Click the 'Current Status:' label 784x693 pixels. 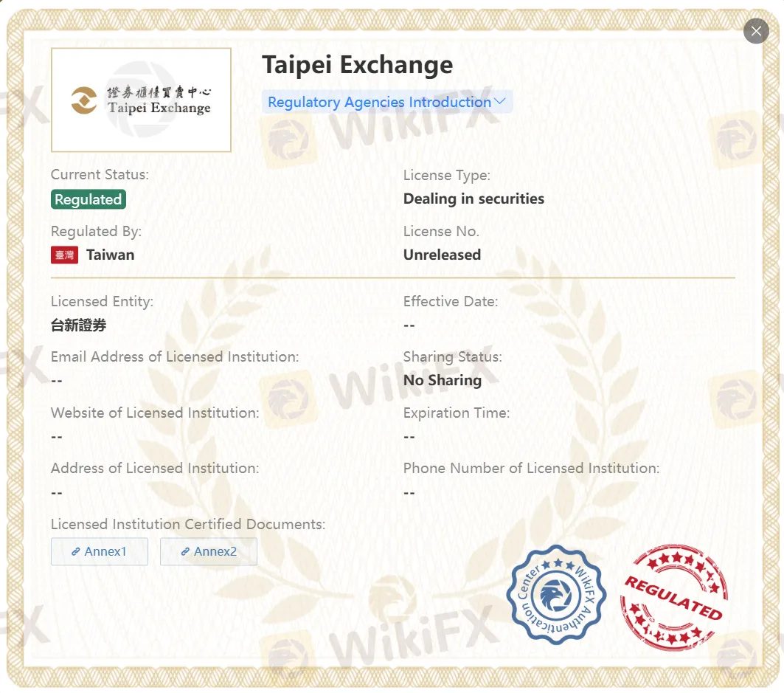(100, 175)
